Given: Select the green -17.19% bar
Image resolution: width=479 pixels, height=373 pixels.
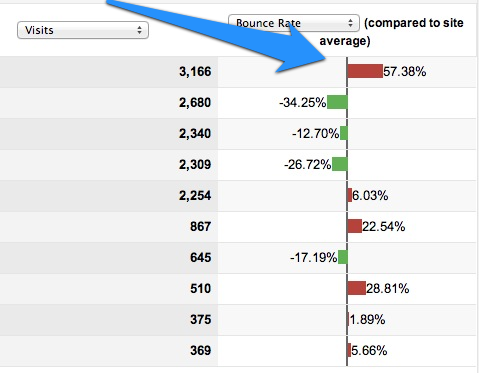Looking at the screenshot, I should (x=342, y=257).
